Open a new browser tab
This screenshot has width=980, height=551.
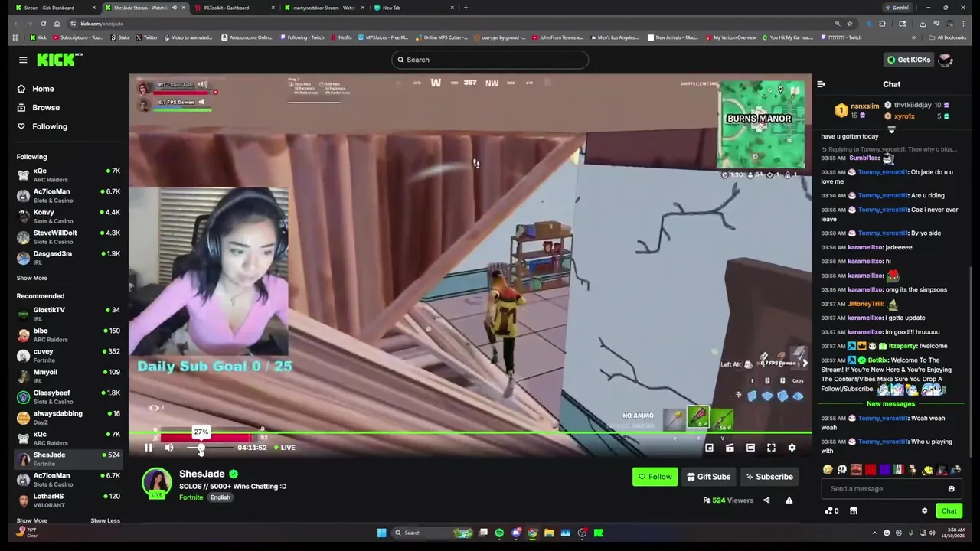click(465, 8)
